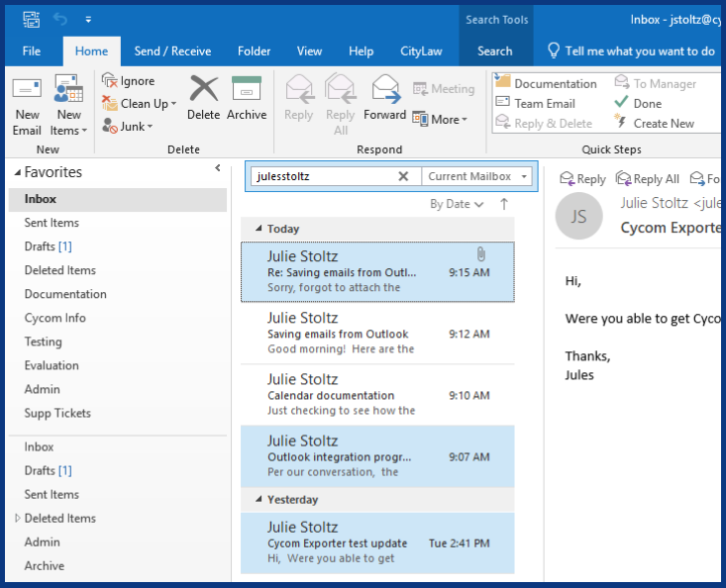Select Inbox under Favorites
Viewport: 726px width, 588px height.
[118, 199]
